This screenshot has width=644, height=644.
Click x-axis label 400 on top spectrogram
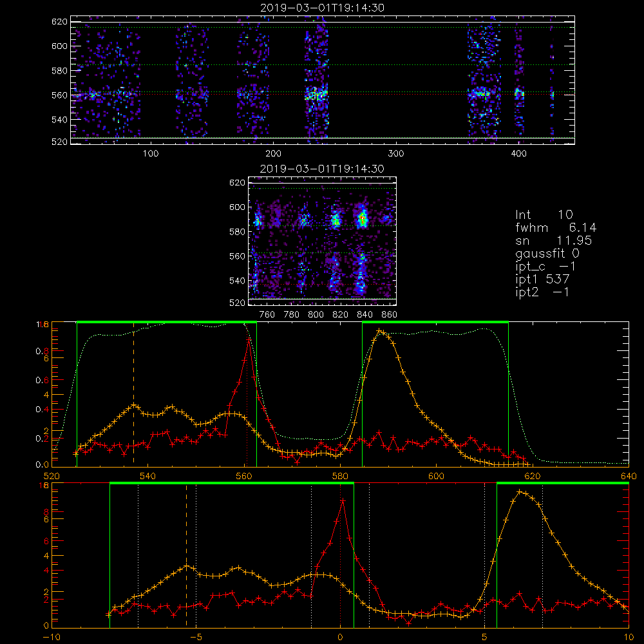[518, 154]
